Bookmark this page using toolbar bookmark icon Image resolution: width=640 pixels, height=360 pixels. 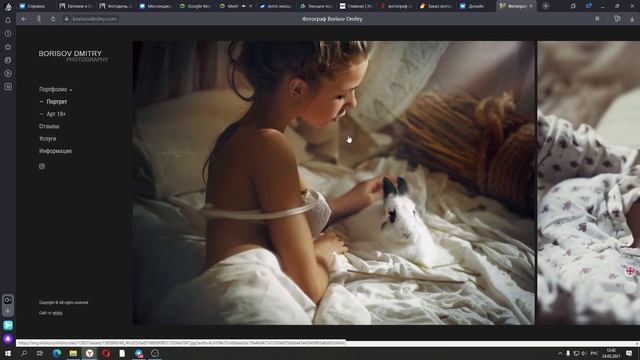coord(597,19)
